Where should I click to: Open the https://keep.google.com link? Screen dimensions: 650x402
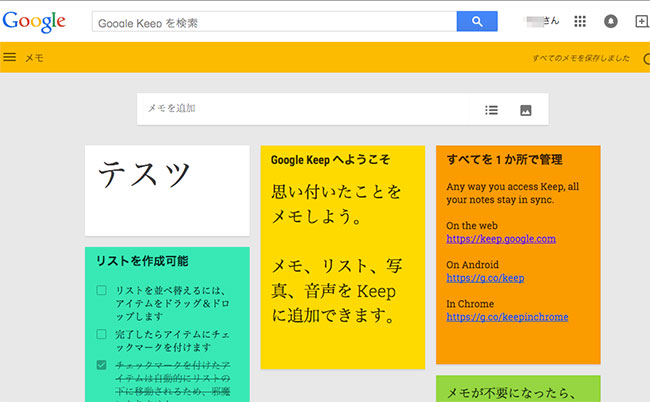pyautogui.click(x=501, y=239)
